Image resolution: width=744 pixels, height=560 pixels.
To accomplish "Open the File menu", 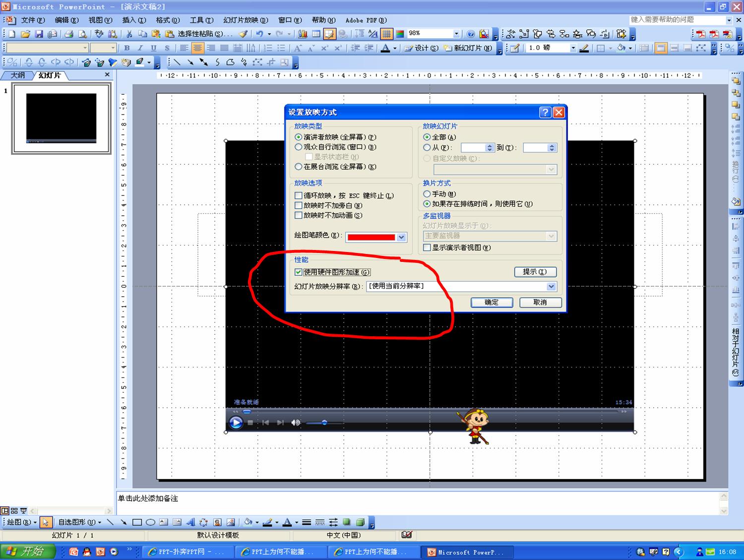I will [x=33, y=20].
